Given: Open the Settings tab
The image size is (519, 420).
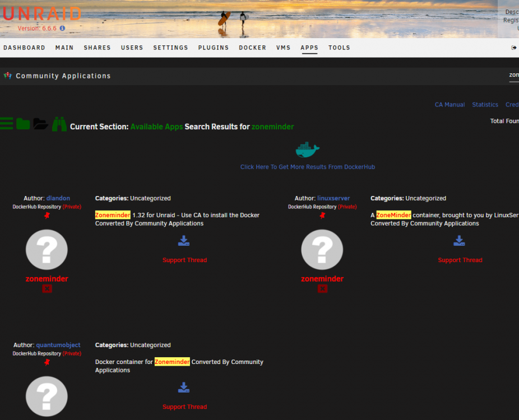Looking at the screenshot, I should click(x=170, y=48).
